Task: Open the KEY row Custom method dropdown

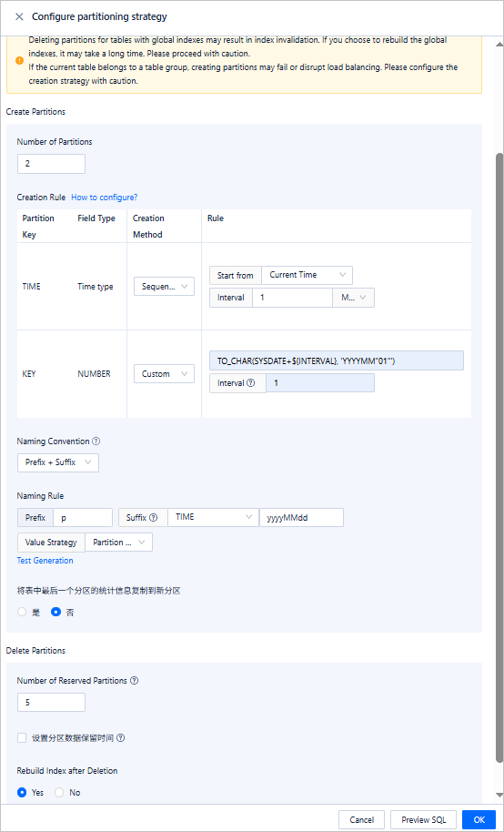Action: pos(164,373)
